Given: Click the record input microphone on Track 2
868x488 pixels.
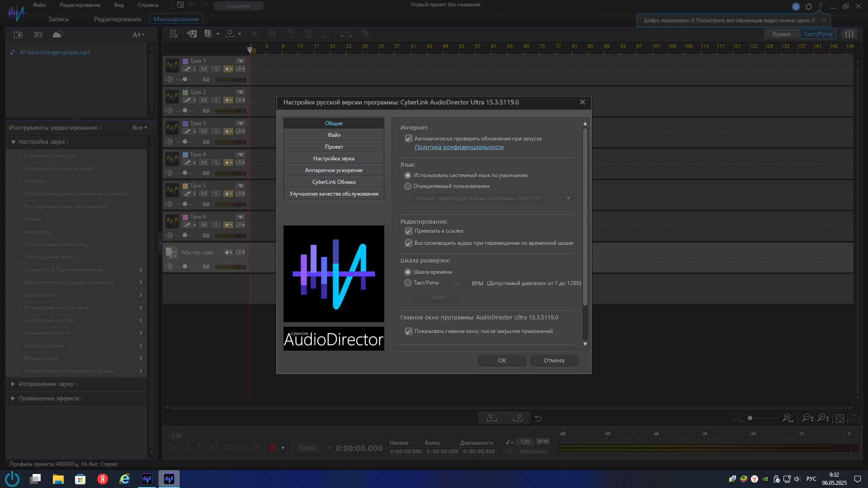Looking at the screenshot, I should (x=187, y=100).
